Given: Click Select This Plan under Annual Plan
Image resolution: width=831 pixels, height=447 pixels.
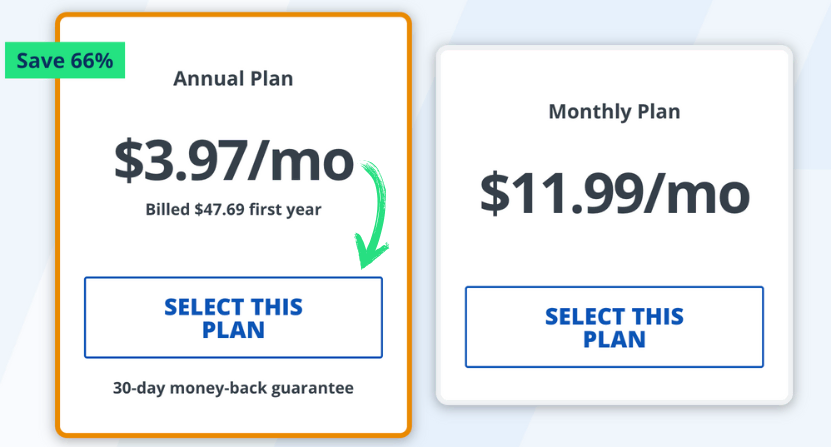Looking at the screenshot, I should 233,317.
